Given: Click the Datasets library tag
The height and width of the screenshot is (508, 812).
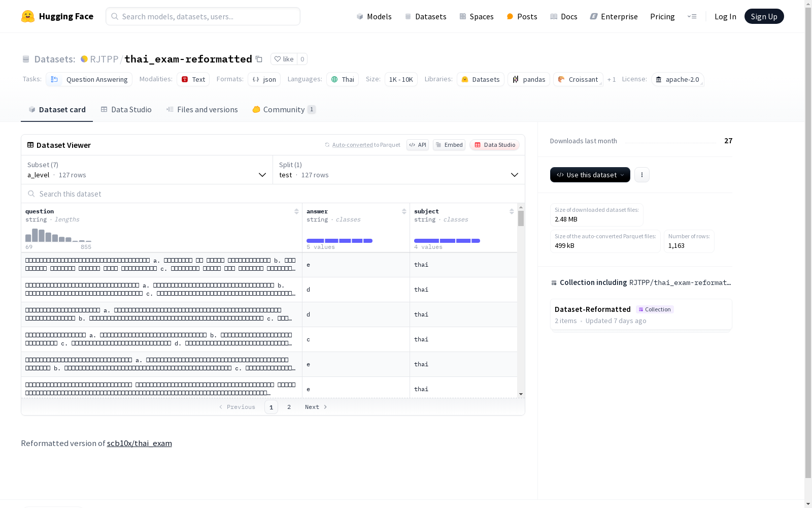Looking at the screenshot, I should pos(481,79).
